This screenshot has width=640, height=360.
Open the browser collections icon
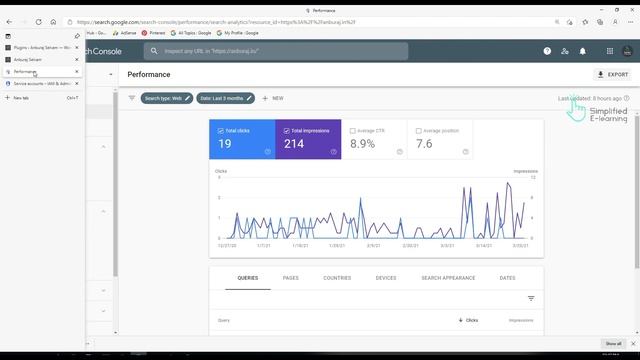(x=600, y=22)
